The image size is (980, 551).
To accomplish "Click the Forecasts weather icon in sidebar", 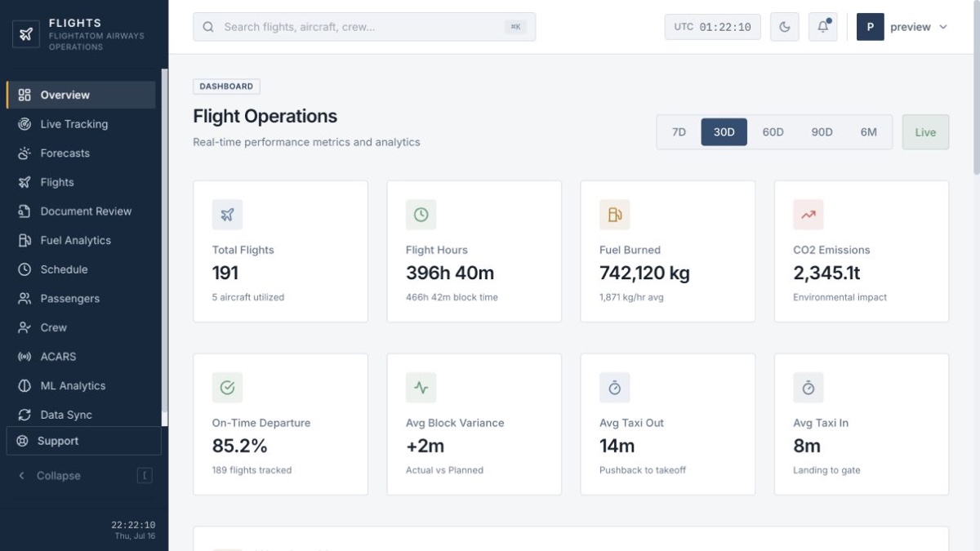I will [24, 153].
